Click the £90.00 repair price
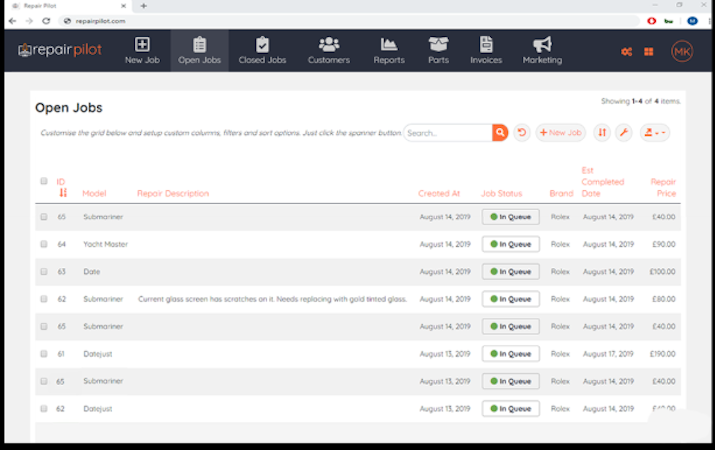Screen dimensions: 715x450 (x=663, y=244)
